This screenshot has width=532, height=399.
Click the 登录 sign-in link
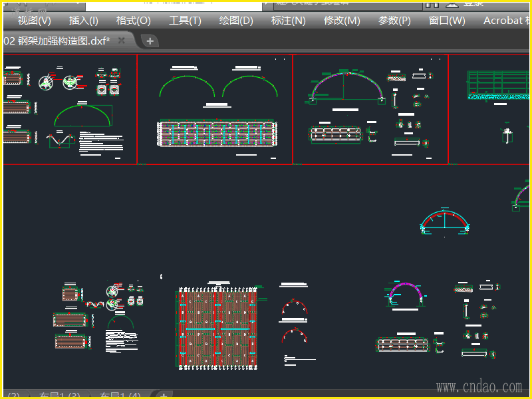473,3
